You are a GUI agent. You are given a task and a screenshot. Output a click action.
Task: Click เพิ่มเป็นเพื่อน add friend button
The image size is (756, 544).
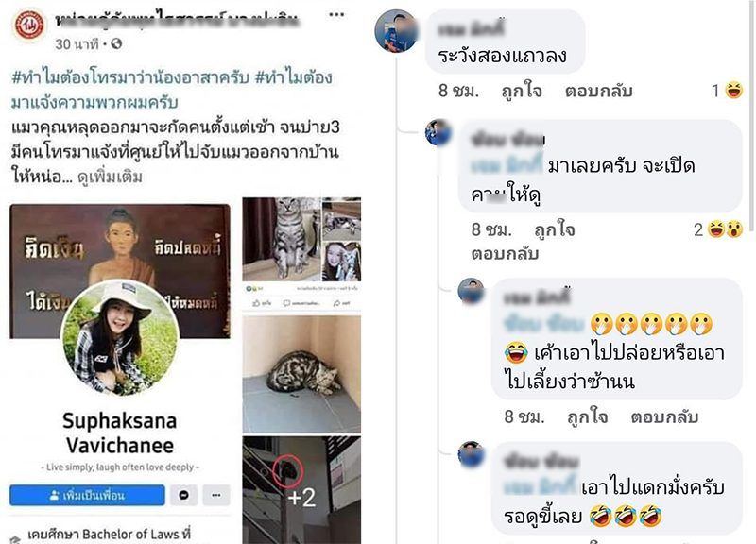point(87,495)
